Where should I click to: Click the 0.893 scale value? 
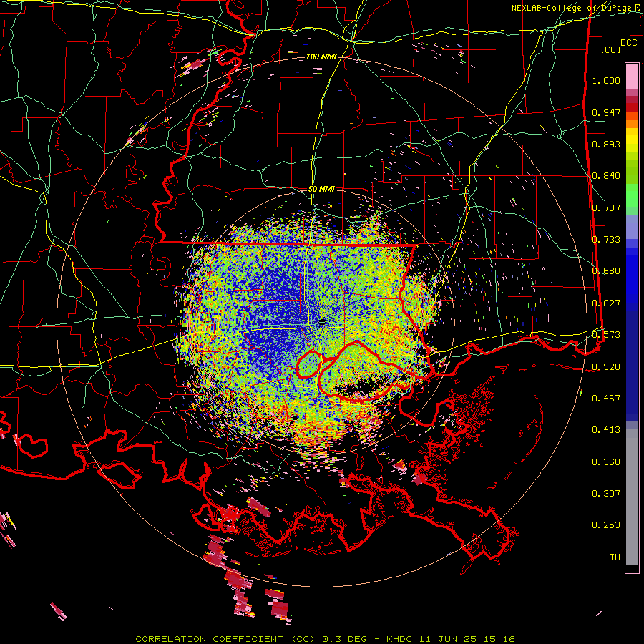[606, 144]
